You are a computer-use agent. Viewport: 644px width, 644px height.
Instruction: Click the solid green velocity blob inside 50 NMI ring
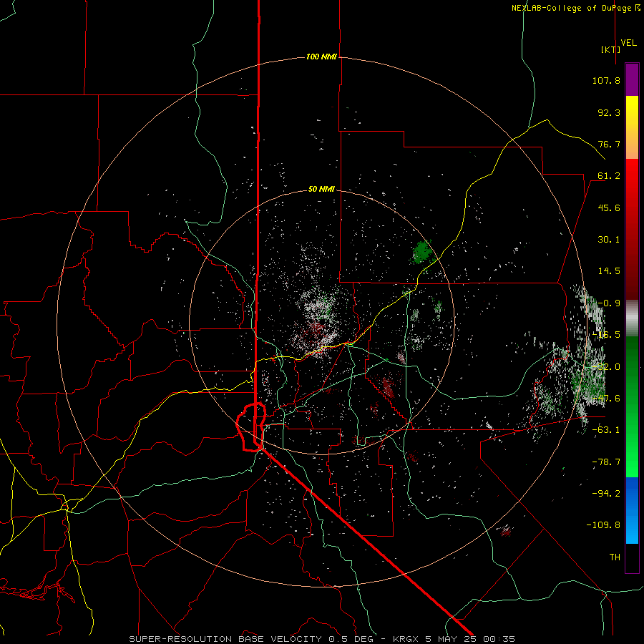click(x=421, y=252)
